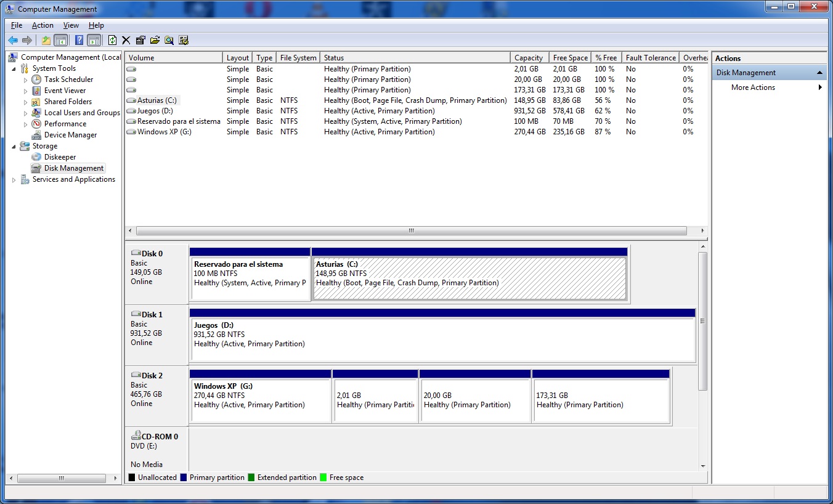The height and width of the screenshot is (504, 833).
Task: Open the Properties toolbar icon
Action: click(140, 40)
